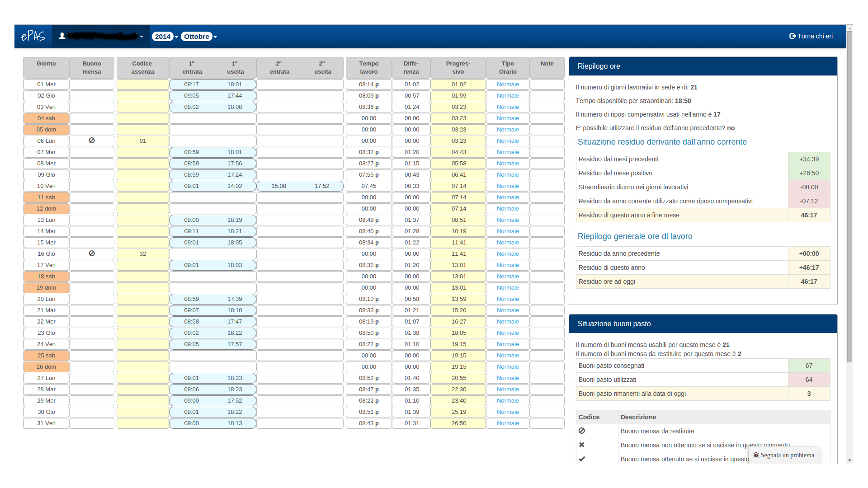Click meal voucher prohibited icon on 16 Gio
Screen dimensions: 868x488
(92, 253)
